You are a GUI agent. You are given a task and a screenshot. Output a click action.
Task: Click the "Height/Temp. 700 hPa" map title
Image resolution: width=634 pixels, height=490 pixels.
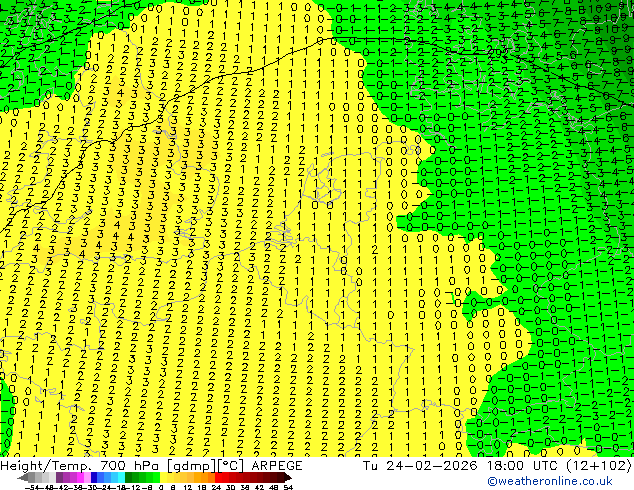tap(79, 466)
